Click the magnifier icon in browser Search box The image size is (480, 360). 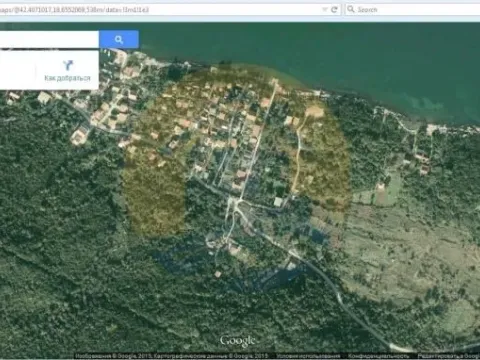tap(351, 9)
